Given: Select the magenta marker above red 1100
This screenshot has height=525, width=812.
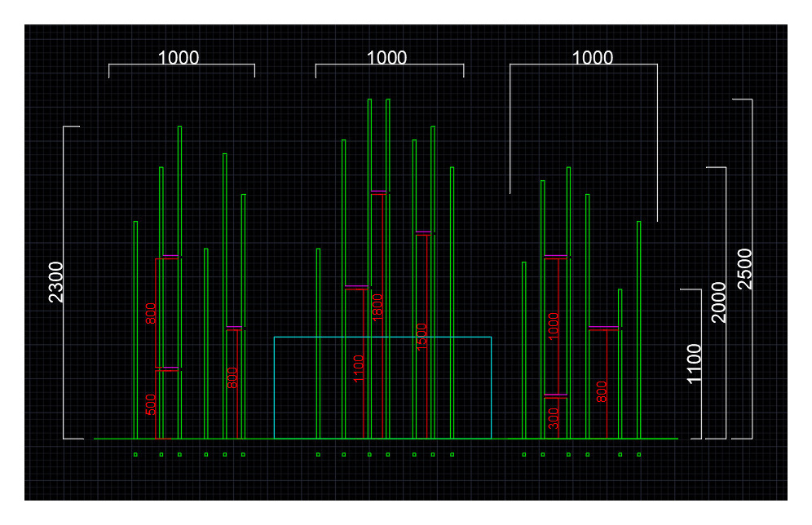Looking at the screenshot, I should pos(356,286).
